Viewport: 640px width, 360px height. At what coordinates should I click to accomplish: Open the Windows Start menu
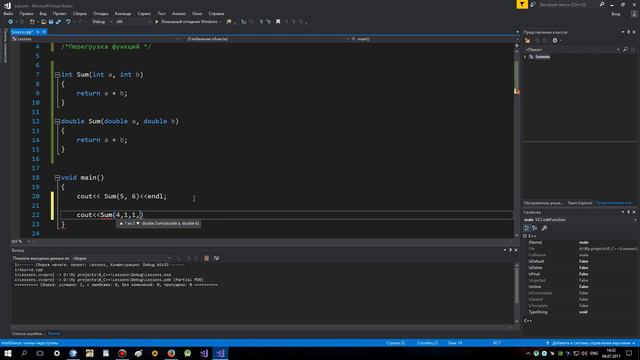coord(8,353)
